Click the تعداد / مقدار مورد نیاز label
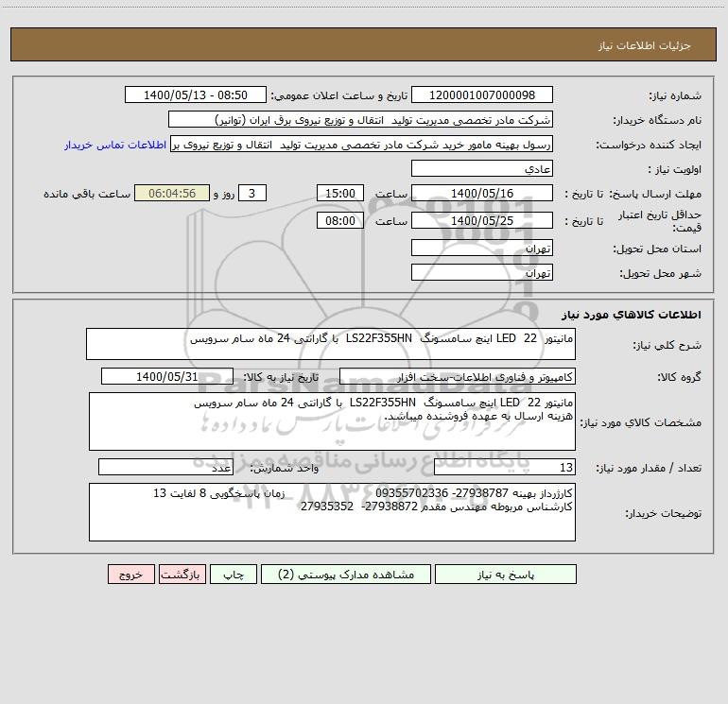728x704 pixels. point(649,469)
